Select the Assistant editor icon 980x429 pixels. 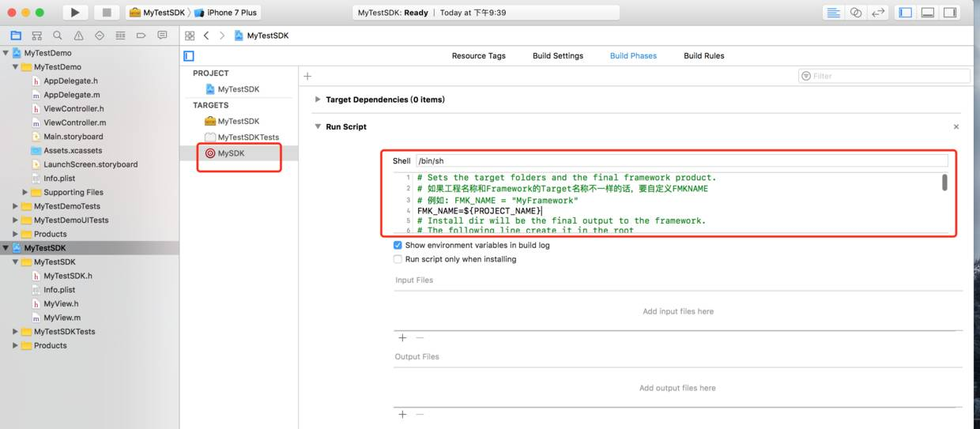[856, 13]
